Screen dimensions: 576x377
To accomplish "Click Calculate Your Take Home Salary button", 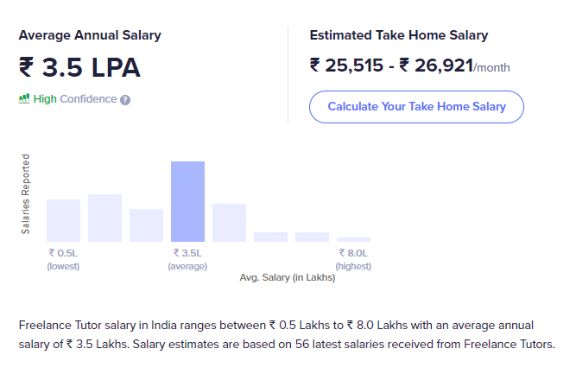I will click(416, 107).
